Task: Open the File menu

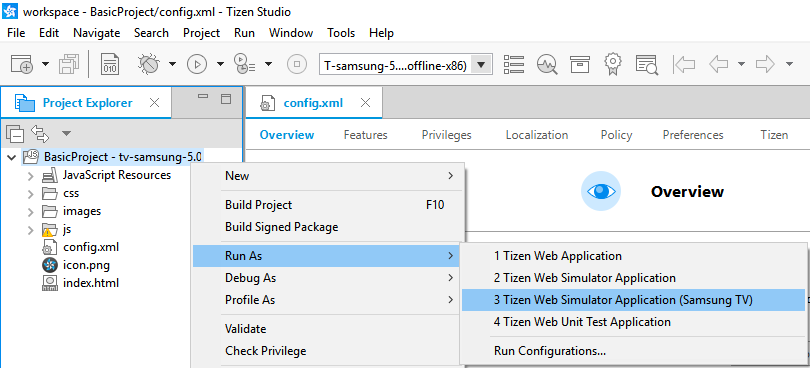Action: click(x=16, y=33)
